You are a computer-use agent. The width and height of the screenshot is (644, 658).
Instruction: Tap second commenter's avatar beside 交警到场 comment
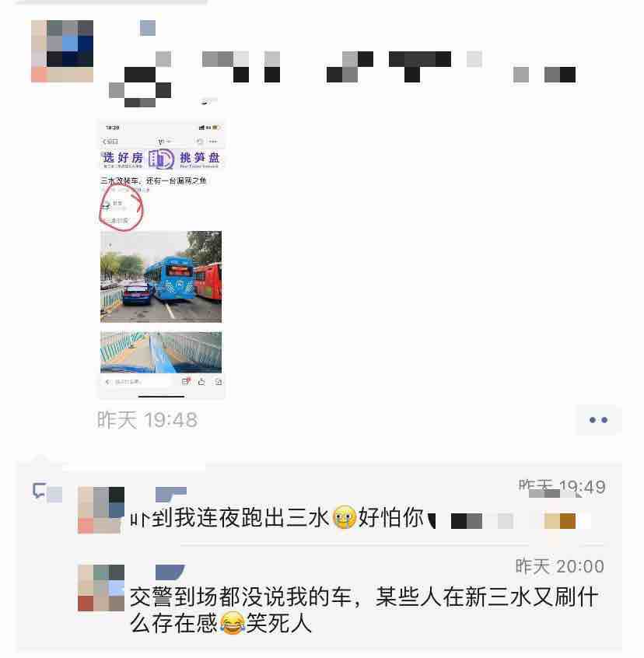(101, 587)
